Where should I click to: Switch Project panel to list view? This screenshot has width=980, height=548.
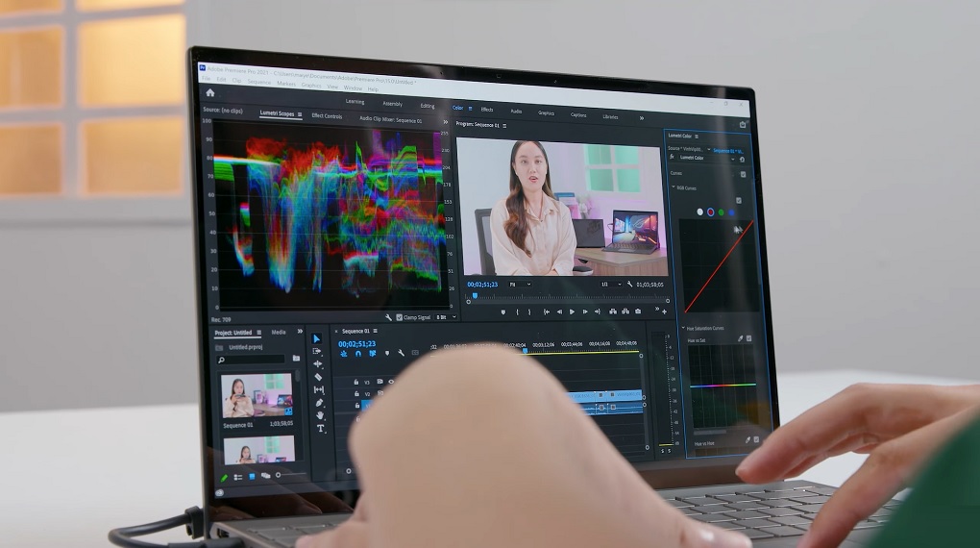pos(238,477)
